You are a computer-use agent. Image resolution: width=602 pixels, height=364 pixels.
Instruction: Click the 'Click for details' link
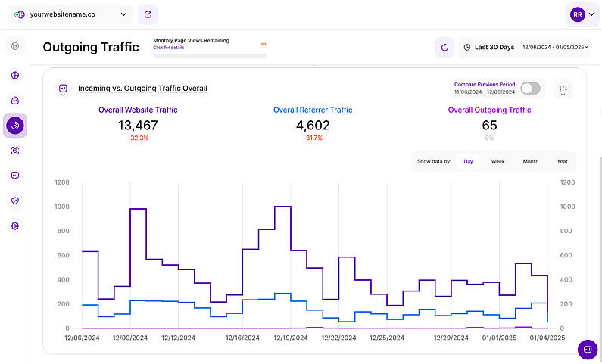[x=169, y=48]
